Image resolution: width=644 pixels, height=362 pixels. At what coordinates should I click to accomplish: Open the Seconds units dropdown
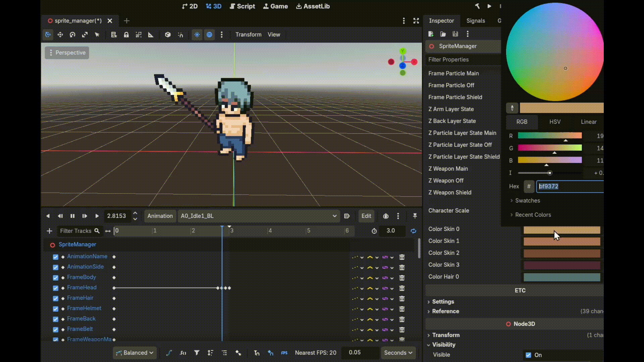click(398, 353)
